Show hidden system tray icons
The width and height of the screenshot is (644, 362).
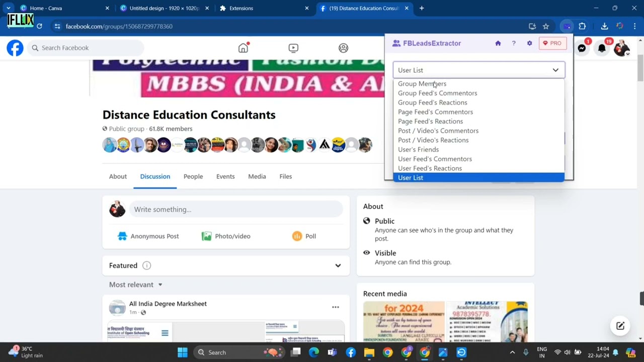point(512,352)
